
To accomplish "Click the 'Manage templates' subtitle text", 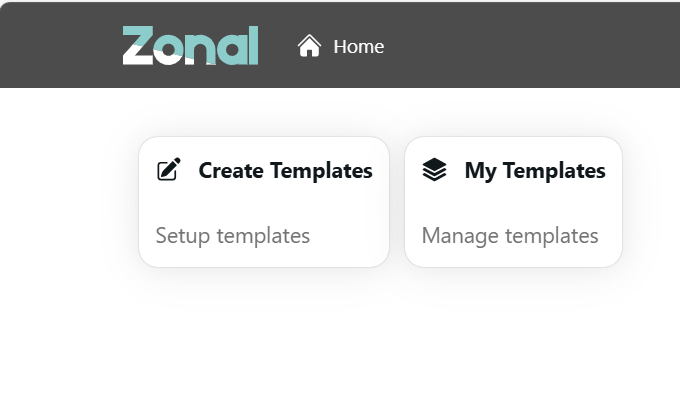I will pos(510,236).
